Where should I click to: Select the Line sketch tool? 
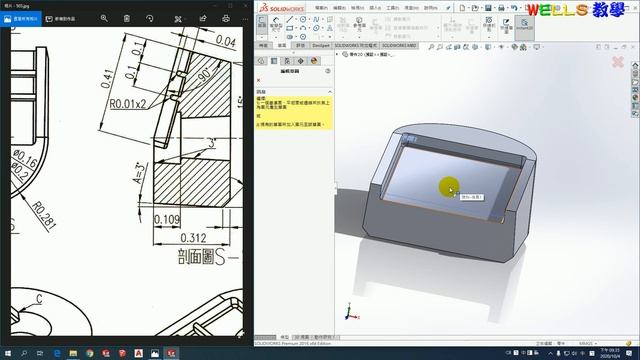tap(289, 19)
